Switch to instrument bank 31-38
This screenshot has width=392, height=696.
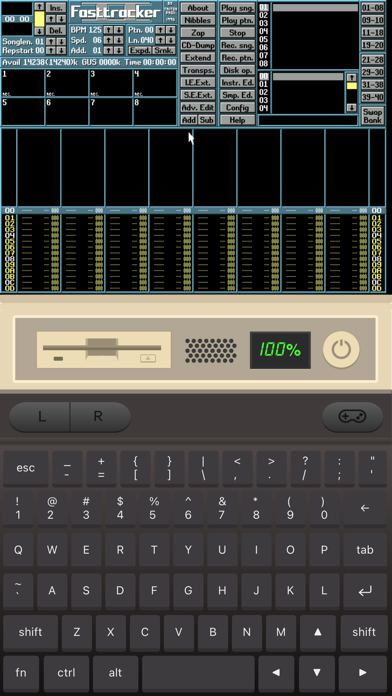pyautogui.click(x=372, y=85)
